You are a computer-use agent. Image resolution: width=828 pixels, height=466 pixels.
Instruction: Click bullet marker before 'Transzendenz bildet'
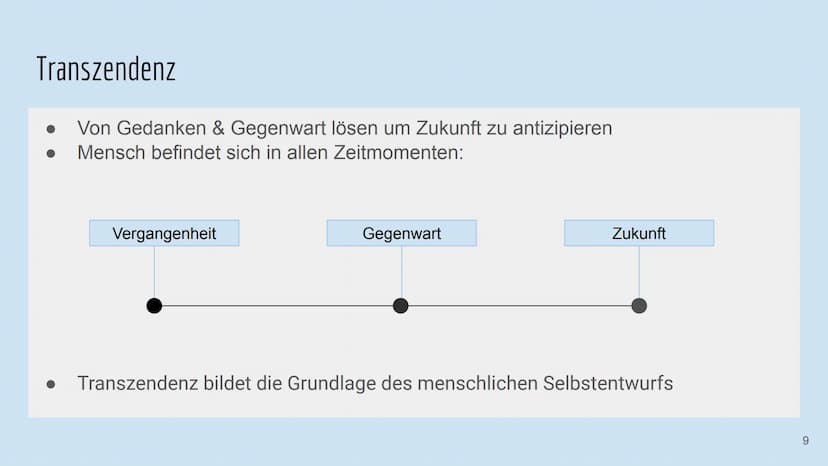[x=51, y=384]
